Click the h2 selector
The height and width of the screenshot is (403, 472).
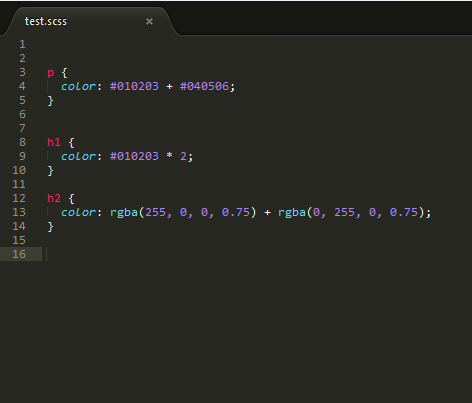(54, 198)
